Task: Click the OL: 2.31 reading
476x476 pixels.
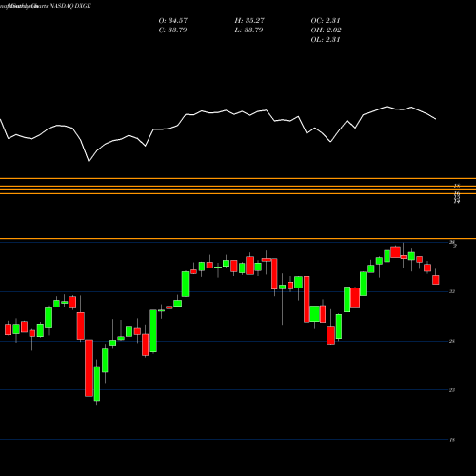Action: 326,40
